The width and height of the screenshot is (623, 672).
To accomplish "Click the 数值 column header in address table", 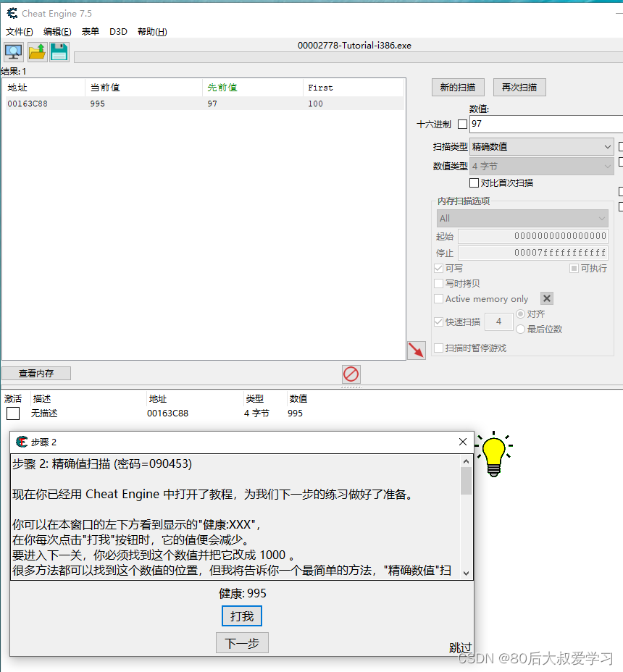I will click(298, 398).
